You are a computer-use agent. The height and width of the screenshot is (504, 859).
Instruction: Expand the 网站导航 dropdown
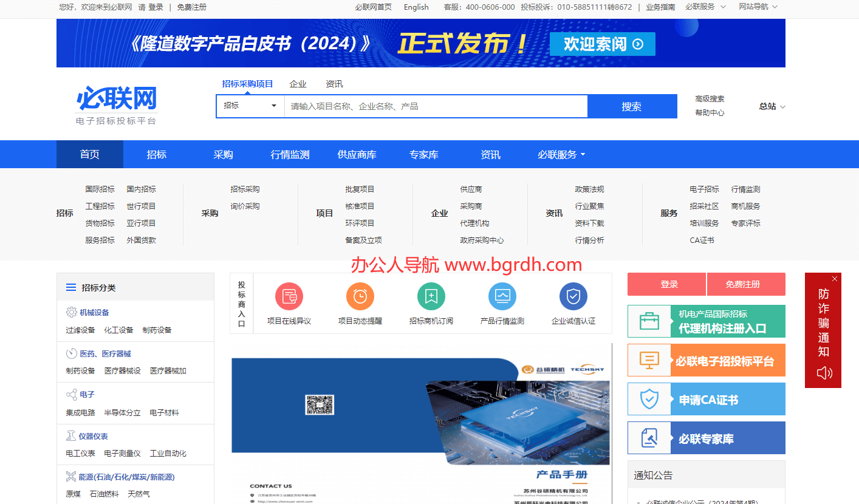point(758,7)
